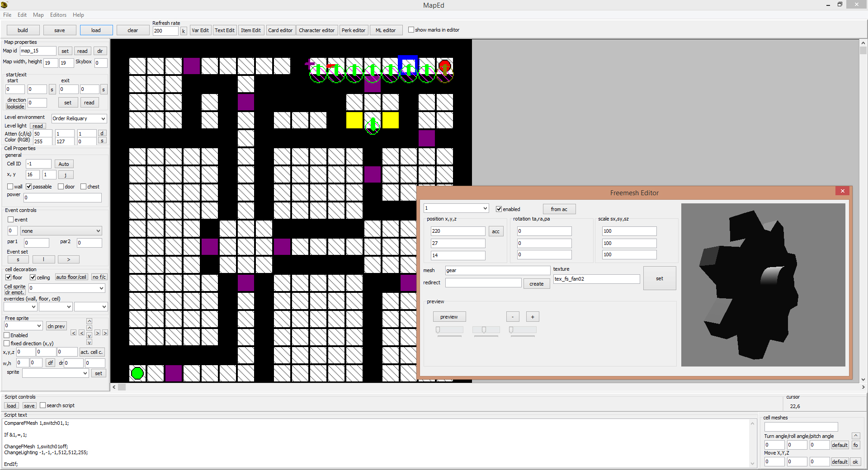Click the cursor coordinates text '22,6'
Image resolution: width=868 pixels, height=470 pixels.
(x=795, y=406)
